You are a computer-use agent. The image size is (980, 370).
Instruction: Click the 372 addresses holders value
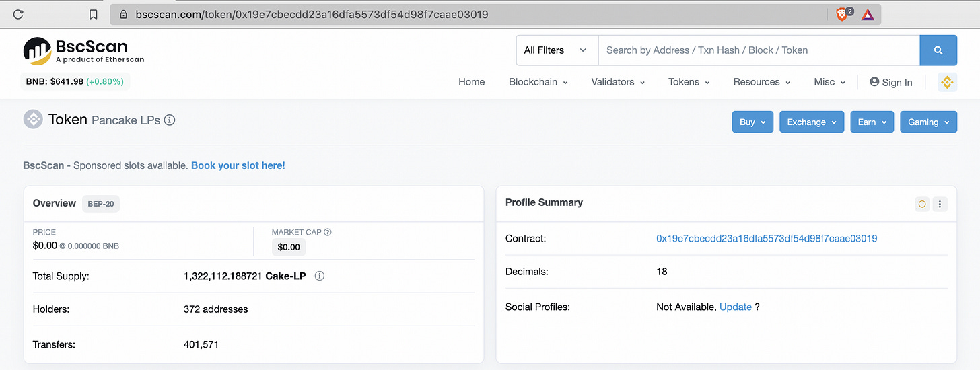215,309
